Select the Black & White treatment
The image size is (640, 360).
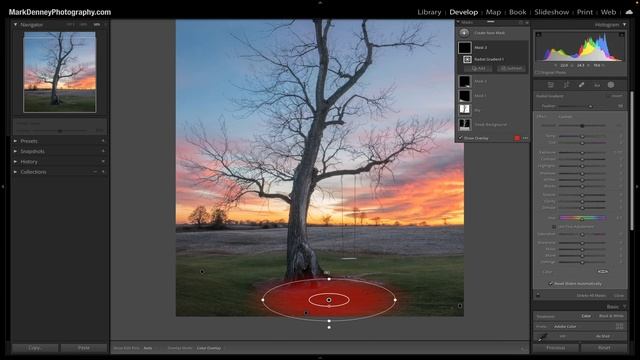[x=611, y=316]
